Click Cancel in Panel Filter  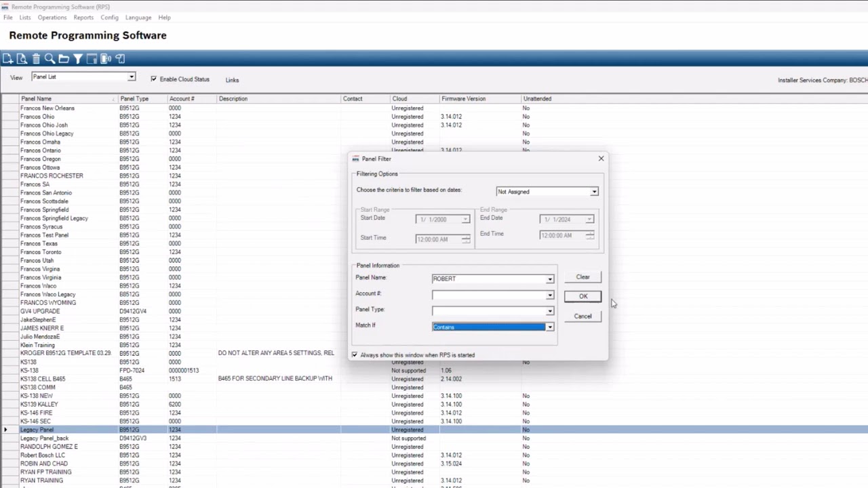tap(583, 317)
